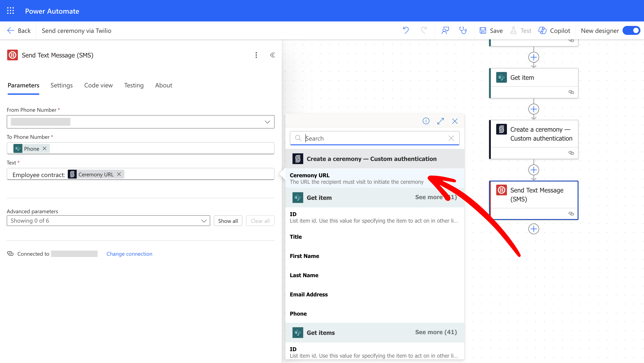Screen dimensions: 644x363
Task: Expand the dynamic content popup to fullscreen
Action: [441, 121]
